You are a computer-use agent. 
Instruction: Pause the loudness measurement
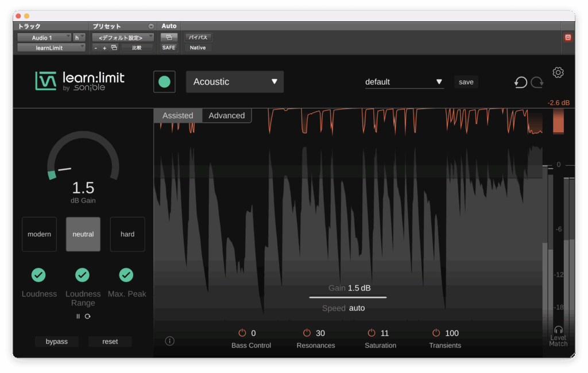point(78,316)
